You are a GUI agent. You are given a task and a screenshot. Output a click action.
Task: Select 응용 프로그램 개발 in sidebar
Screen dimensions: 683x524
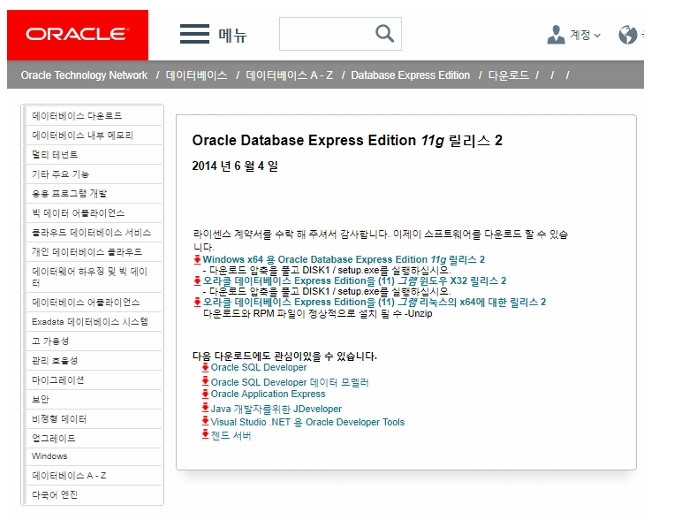94,193
